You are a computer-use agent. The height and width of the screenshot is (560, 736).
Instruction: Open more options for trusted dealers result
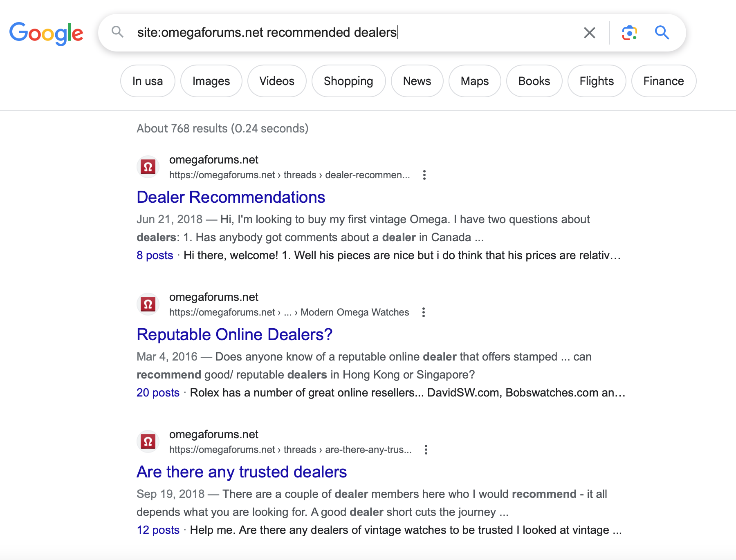(x=426, y=450)
